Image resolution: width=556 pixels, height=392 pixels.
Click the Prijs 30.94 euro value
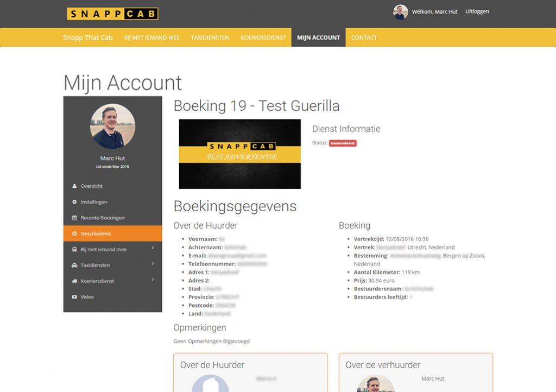381,281
